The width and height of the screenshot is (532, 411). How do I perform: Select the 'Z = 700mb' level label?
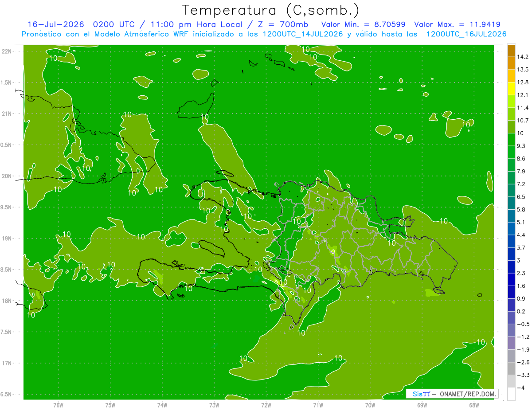[283, 24]
